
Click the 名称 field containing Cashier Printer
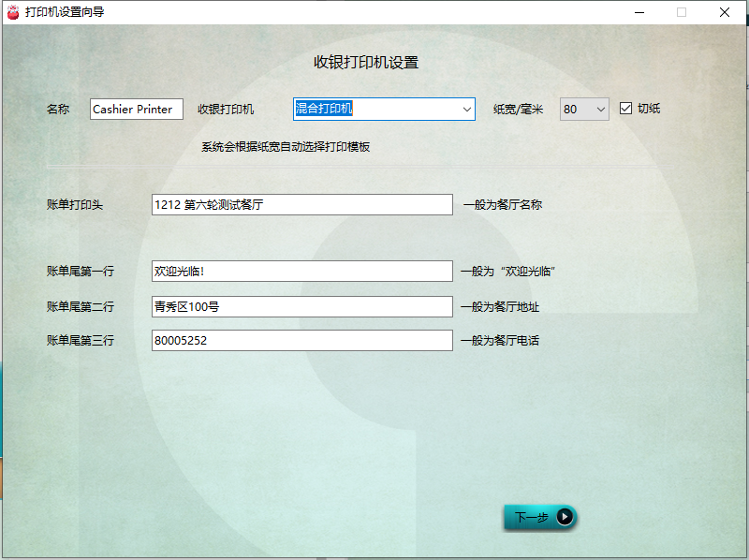pos(137,110)
